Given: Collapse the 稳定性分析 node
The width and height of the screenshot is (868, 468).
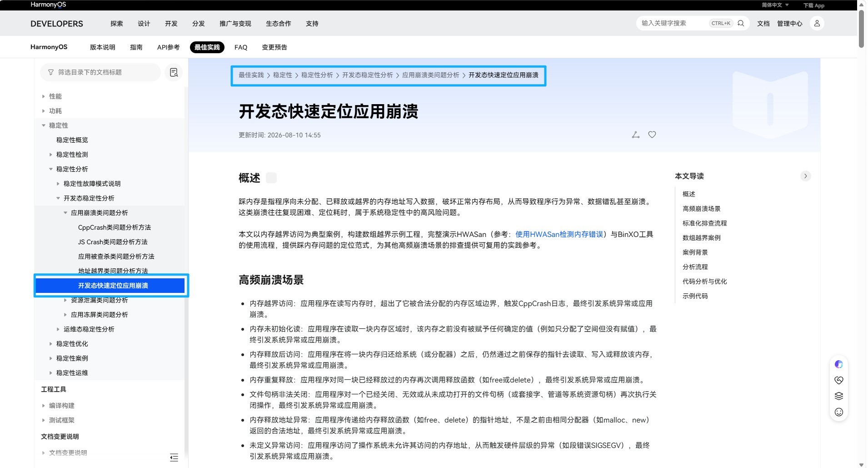Looking at the screenshot, I should pyautogui.click(x=51, y=169).
